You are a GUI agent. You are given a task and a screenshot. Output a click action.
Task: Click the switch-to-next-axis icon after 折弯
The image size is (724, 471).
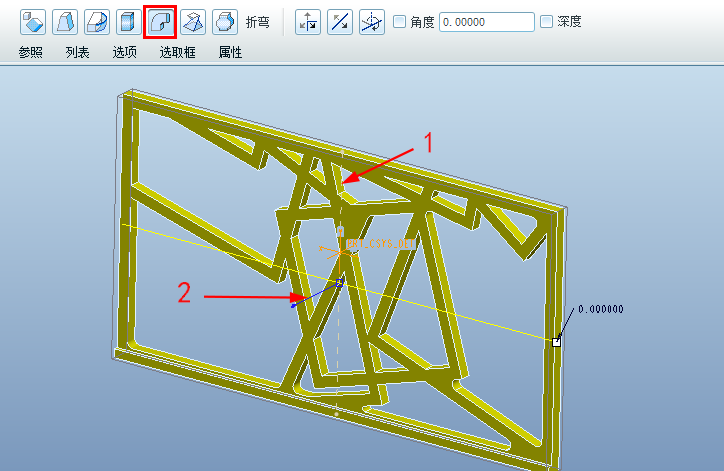click(308, 21)
